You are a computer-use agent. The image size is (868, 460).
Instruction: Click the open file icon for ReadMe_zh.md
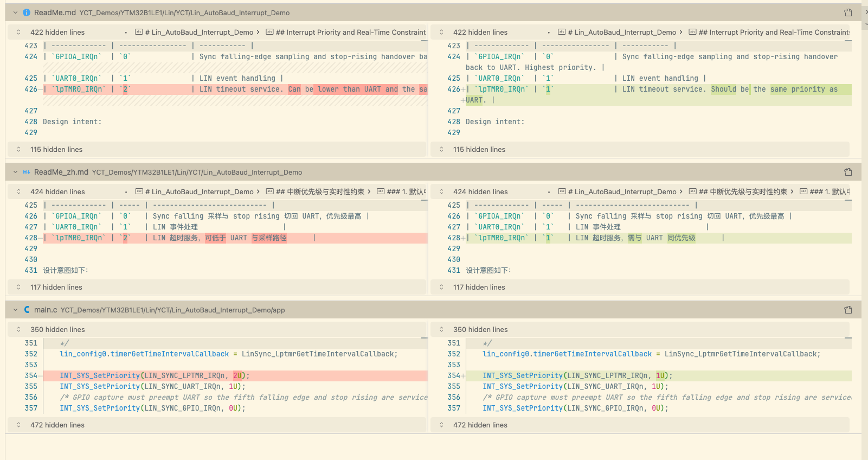tap(848, 172)
